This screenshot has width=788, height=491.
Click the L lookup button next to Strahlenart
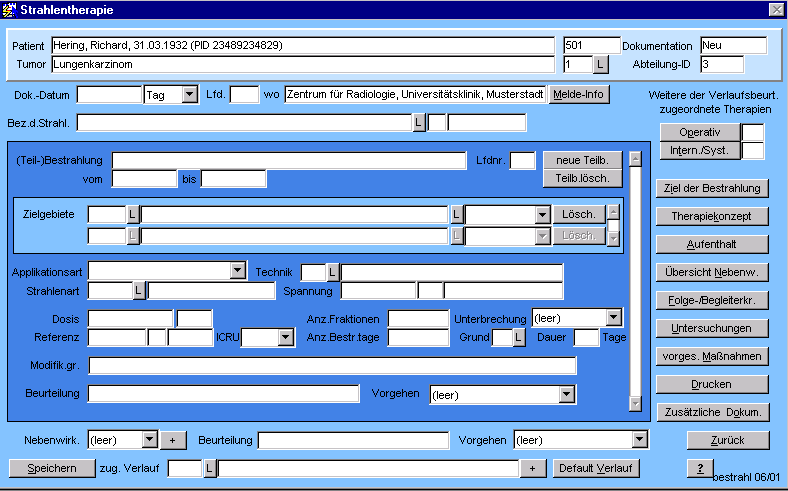pyautogui.click(x=139, y=291)
